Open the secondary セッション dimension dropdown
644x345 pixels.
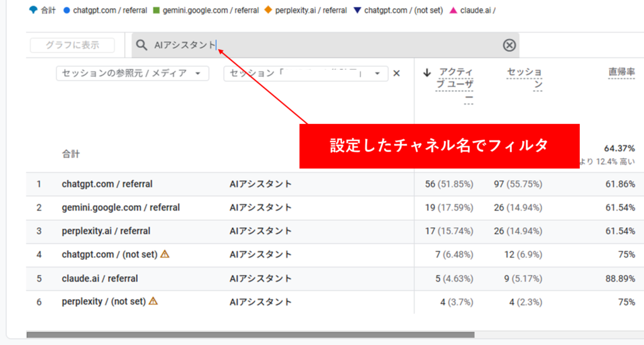click(x=306, y=74)
